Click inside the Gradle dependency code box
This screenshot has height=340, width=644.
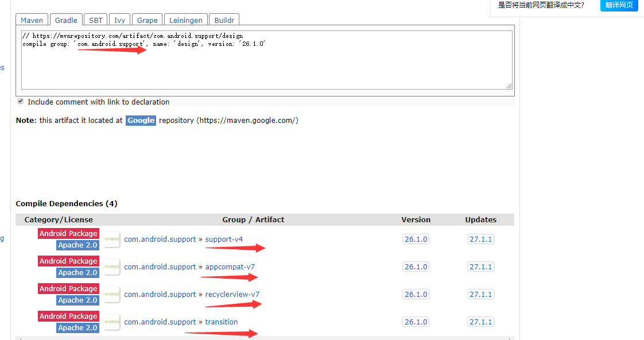tap(266, 60)
